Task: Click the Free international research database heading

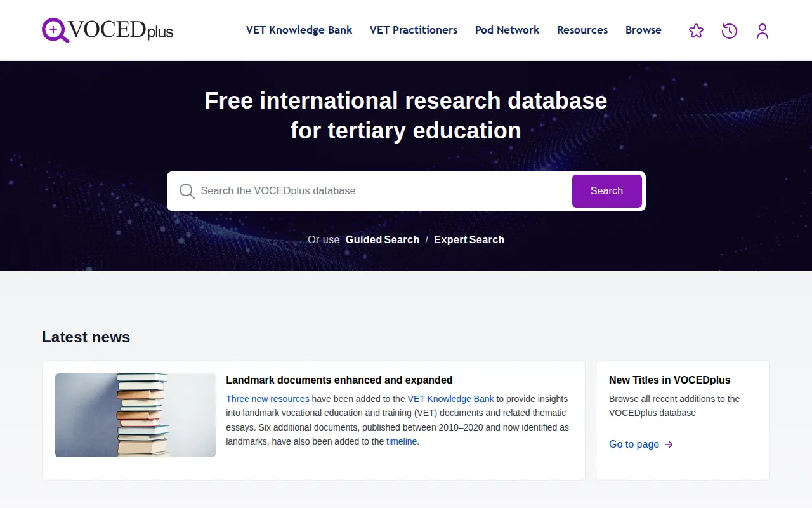Action: click(x=406, y=116)
